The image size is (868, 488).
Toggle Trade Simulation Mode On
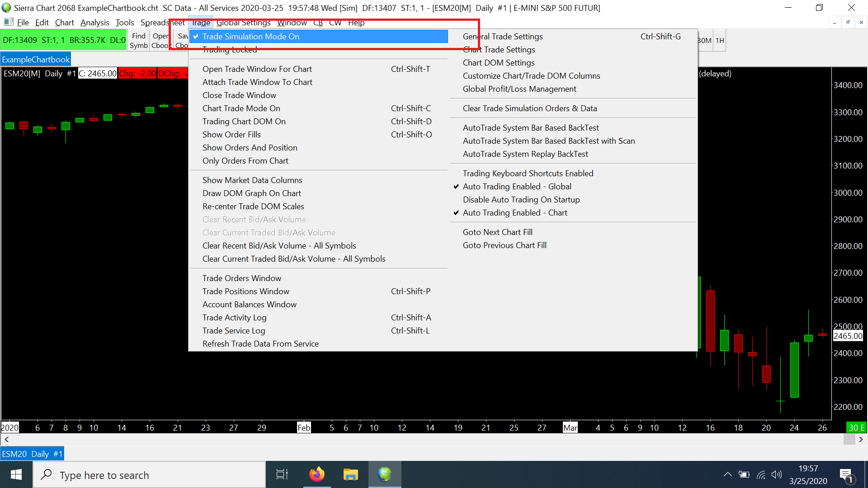(x=251, y=37)
